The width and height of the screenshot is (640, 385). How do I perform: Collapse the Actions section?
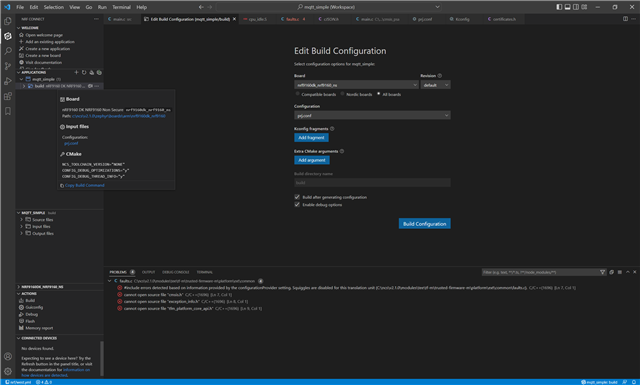point(18,294)
